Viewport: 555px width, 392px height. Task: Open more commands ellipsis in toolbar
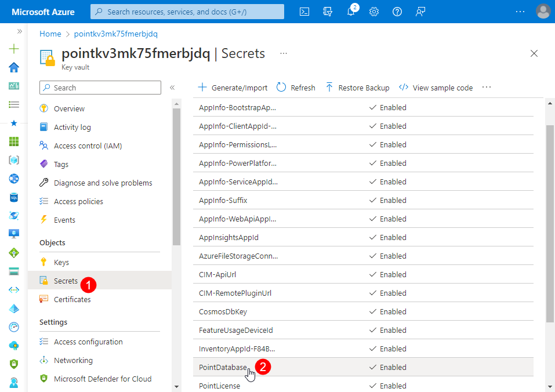(x=487, y=88)
